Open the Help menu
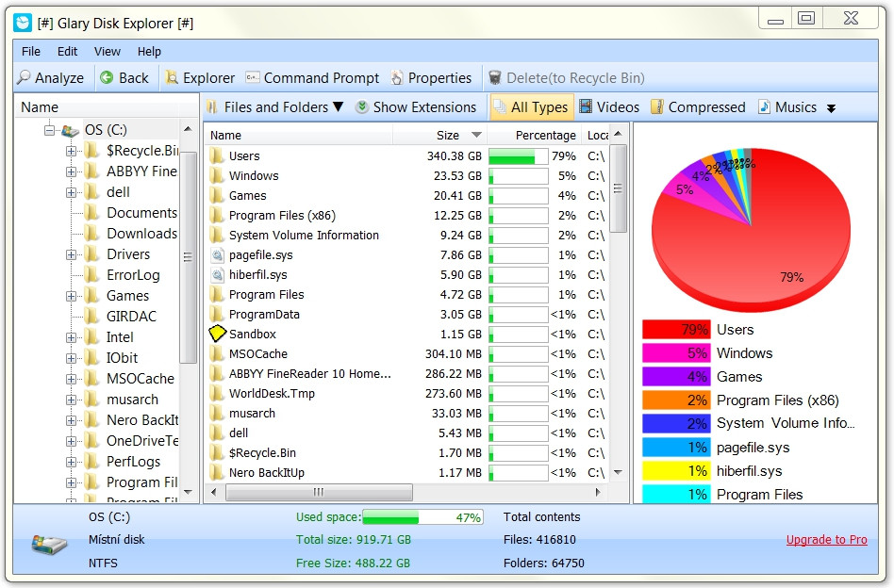The height and width of the screenshot is (588, 894). (149, 51)
